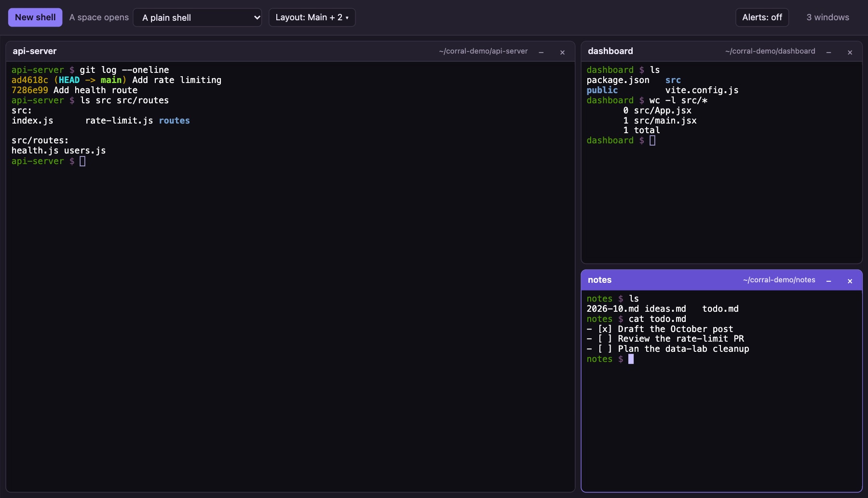Focus the dashboard terminal prompt cursor
Image resolution: width=868 pixels, height=498 pixels.
652,140
